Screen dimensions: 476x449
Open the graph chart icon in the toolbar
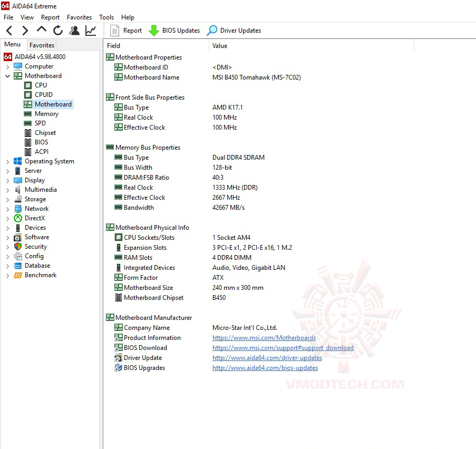pyautogui.click(x=91, y=31)
